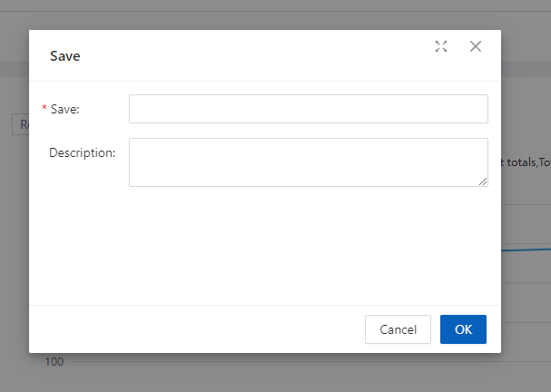Click empty space in the dialog body

coord(263,245)
